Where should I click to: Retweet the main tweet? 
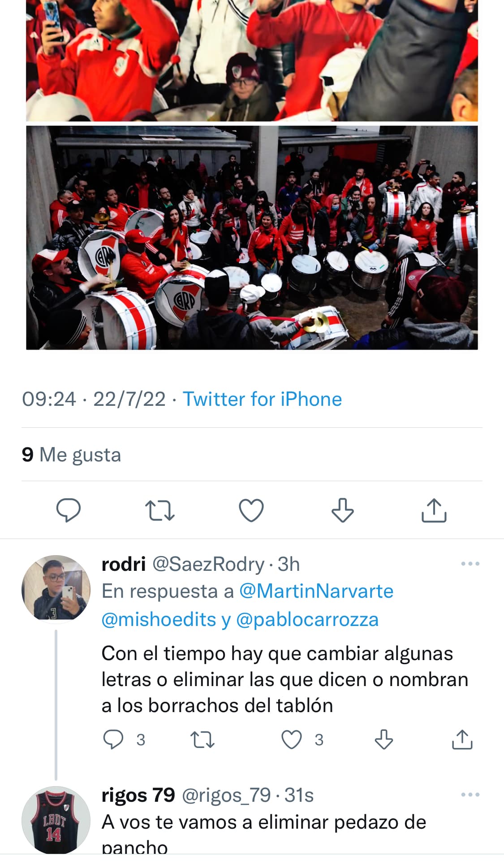(160, 511)
